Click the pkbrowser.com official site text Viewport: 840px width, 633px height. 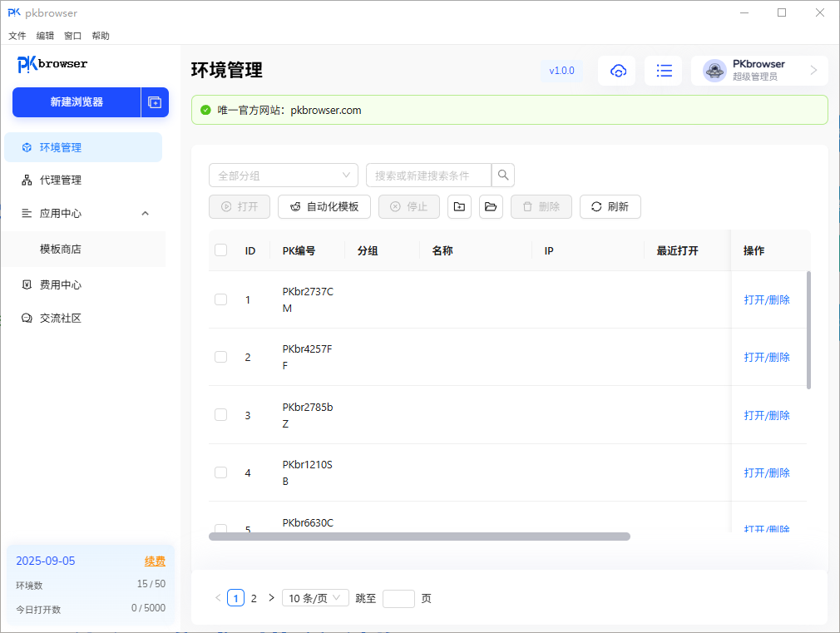(326, 111)
